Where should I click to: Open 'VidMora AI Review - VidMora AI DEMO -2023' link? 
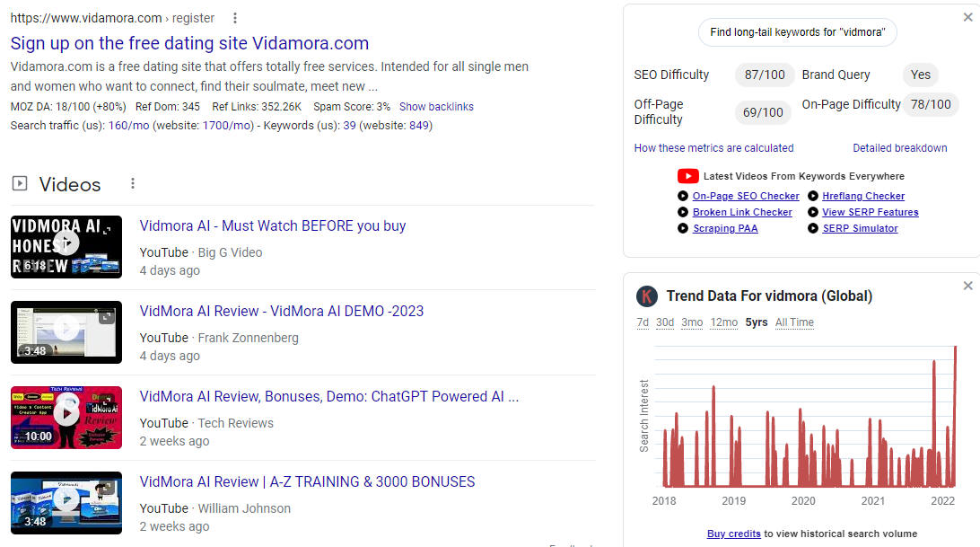coord(281,311)
